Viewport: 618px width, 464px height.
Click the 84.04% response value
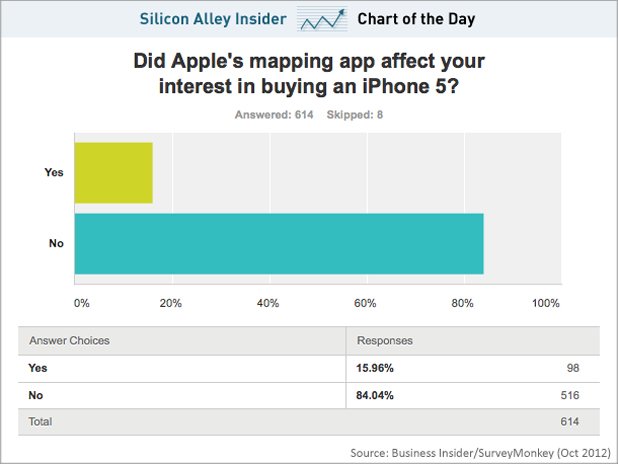pos(375,395)
